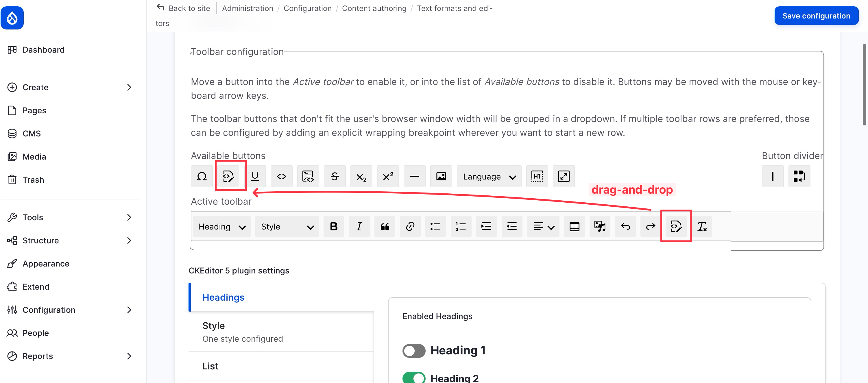This screenshot has width=868, height=383.
Task: Click the Save configuration button
Action: click(x=816, y=16)
